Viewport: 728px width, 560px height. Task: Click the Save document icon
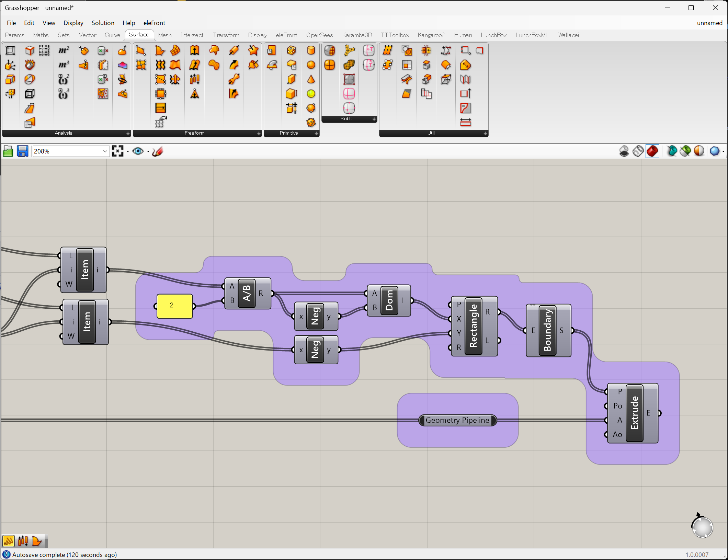(22, 151)
